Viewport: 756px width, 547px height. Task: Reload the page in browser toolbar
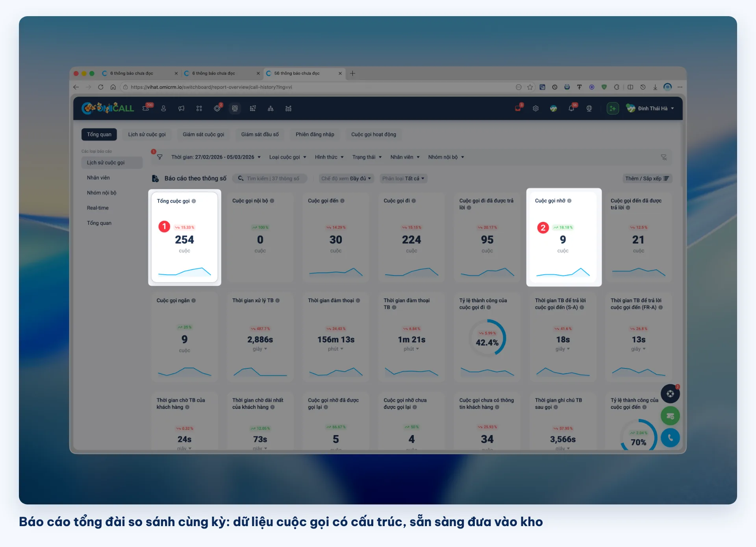[x=101, y=87]
